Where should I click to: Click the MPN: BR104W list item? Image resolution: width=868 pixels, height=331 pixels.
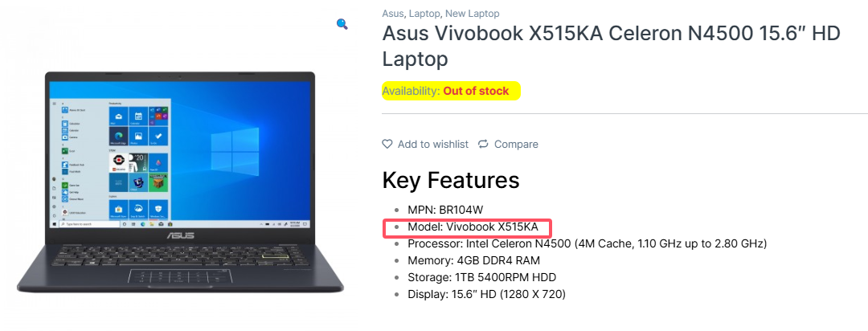[444, 210]
